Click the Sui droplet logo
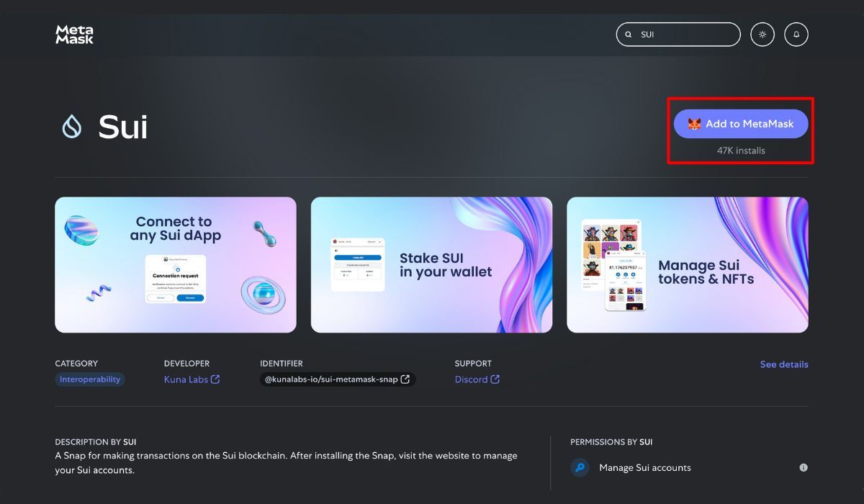Viewport: 864px width, 504px height. click(x=72, y=127)
